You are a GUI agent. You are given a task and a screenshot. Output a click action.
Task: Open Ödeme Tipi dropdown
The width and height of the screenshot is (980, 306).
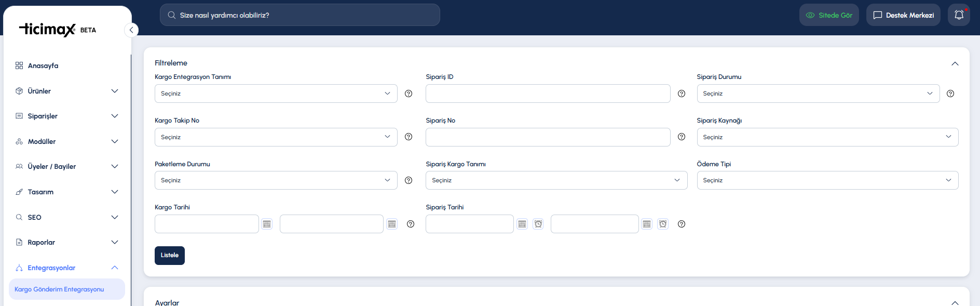click(x=827, y=180)
